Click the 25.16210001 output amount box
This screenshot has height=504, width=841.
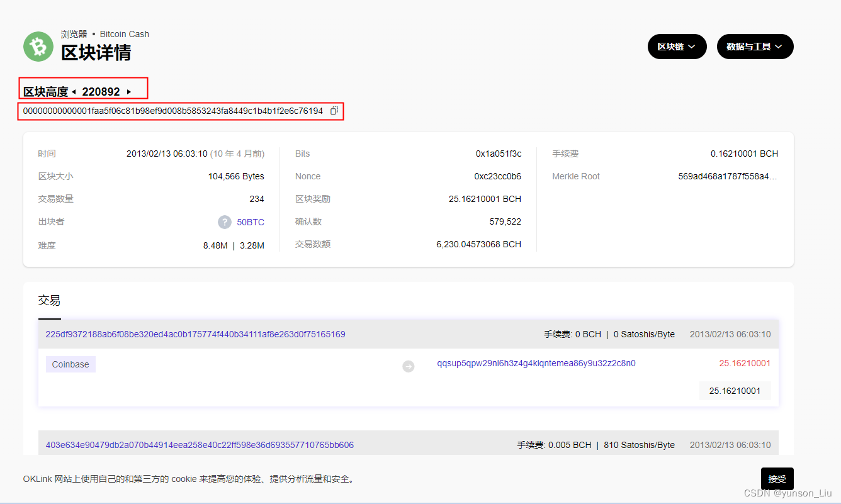point(735,390)
